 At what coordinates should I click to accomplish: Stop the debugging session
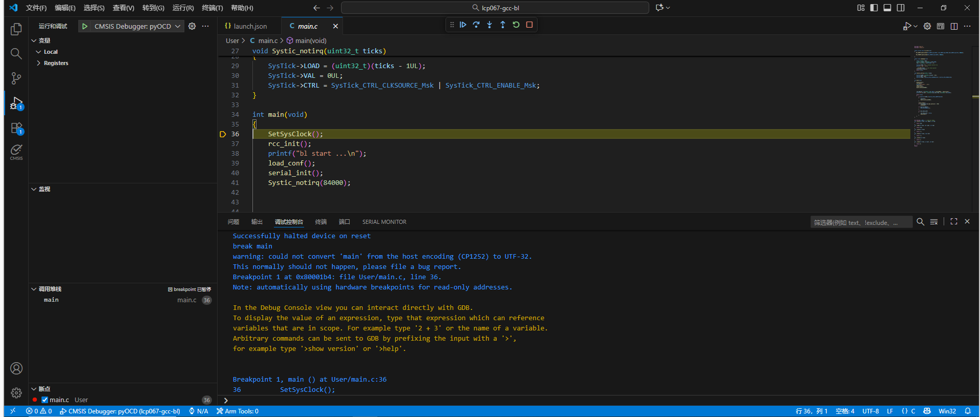point(529,25)
